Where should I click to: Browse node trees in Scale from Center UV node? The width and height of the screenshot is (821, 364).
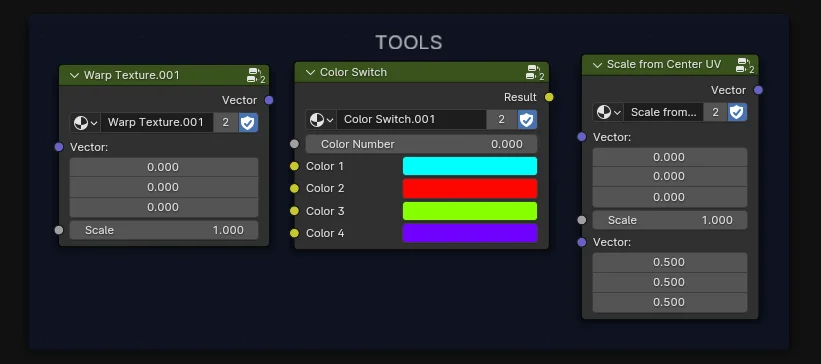[x=608, y=112]
